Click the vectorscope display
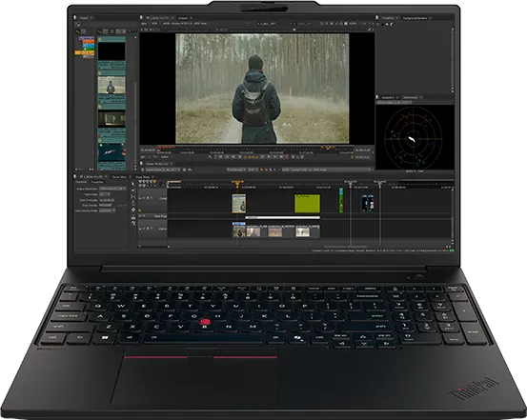527x420 pixels. pos(413,139)
